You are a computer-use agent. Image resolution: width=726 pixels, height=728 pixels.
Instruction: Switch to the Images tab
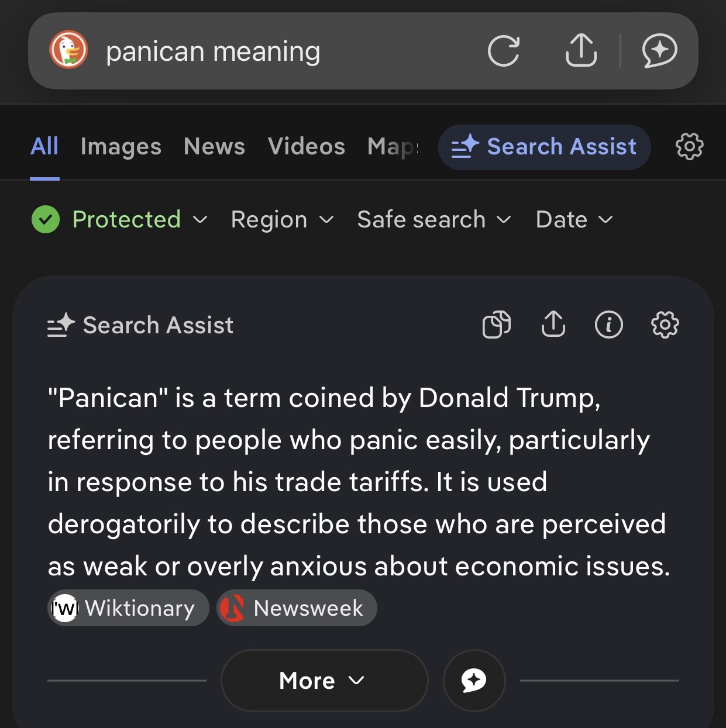[121, 147]
